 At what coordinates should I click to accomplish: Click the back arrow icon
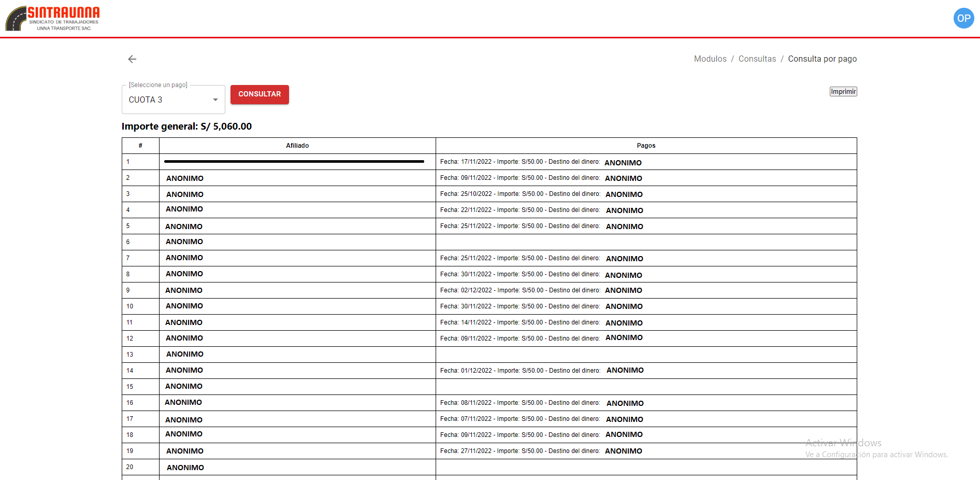pos(132,59)
